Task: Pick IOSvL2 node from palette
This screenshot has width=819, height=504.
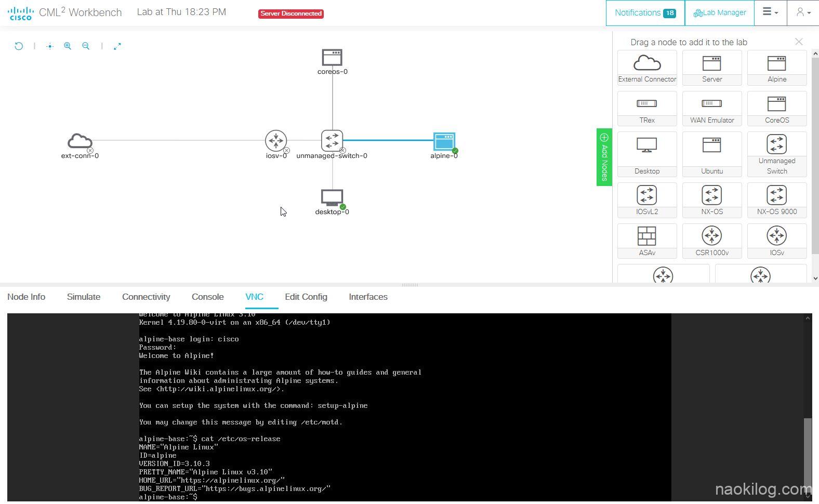Action: click(x=647, y=200)
